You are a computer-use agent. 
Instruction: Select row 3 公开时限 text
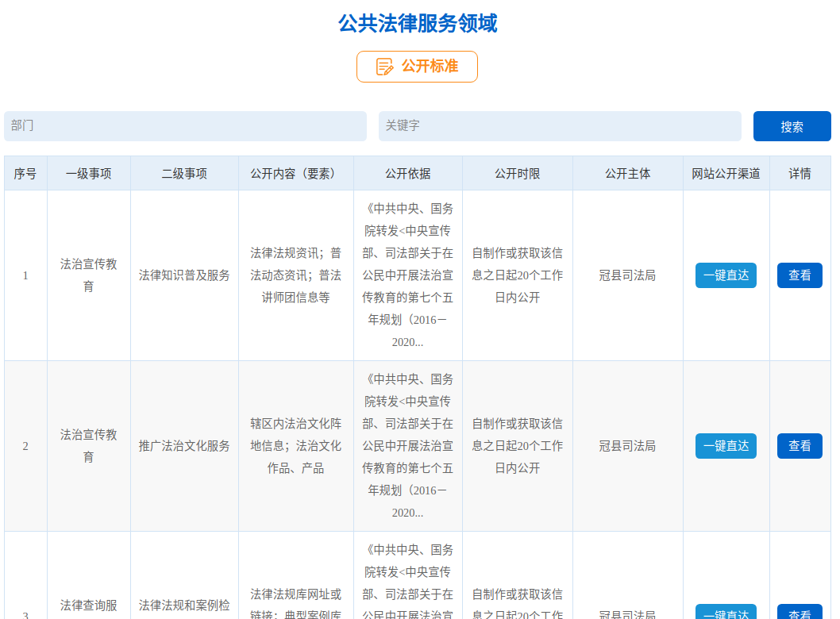pos(518,603)
